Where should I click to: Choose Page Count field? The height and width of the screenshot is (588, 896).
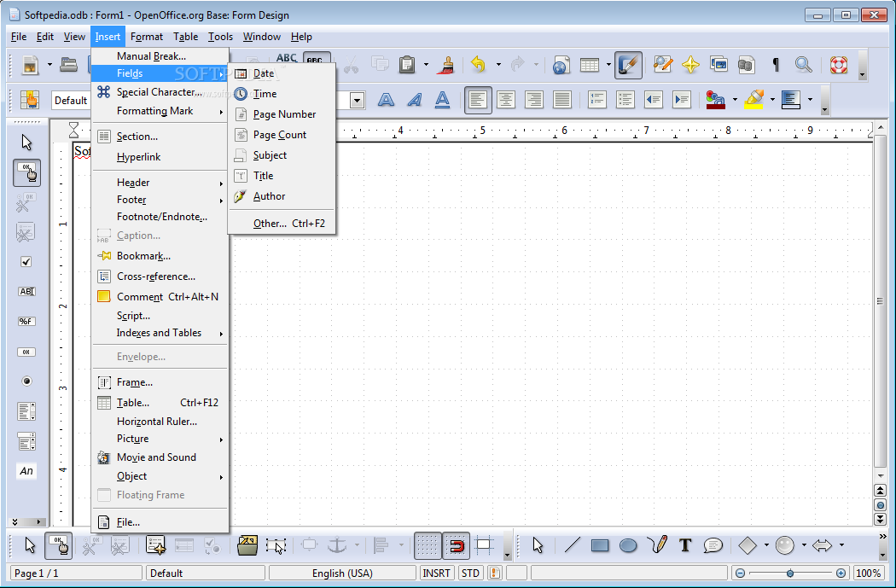(281, 135)
